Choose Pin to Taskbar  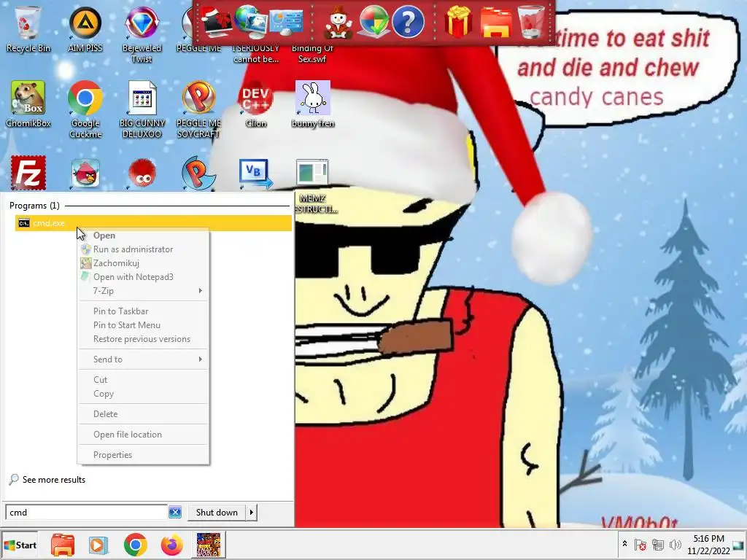click(x=144, y=311)
